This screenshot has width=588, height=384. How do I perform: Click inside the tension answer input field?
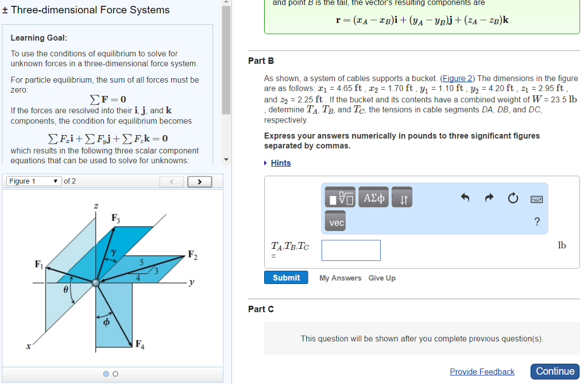(350, 250)
